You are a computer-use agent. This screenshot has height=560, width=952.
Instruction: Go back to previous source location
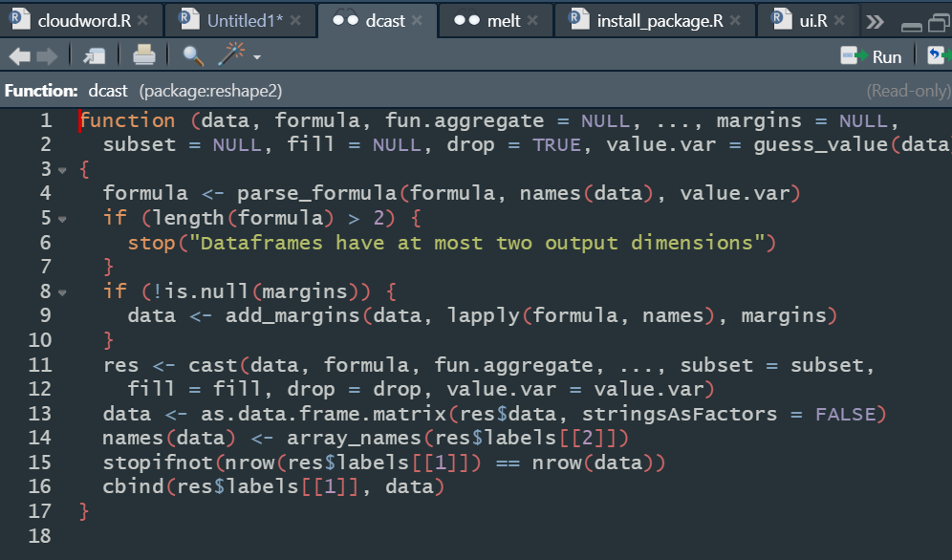19,56
